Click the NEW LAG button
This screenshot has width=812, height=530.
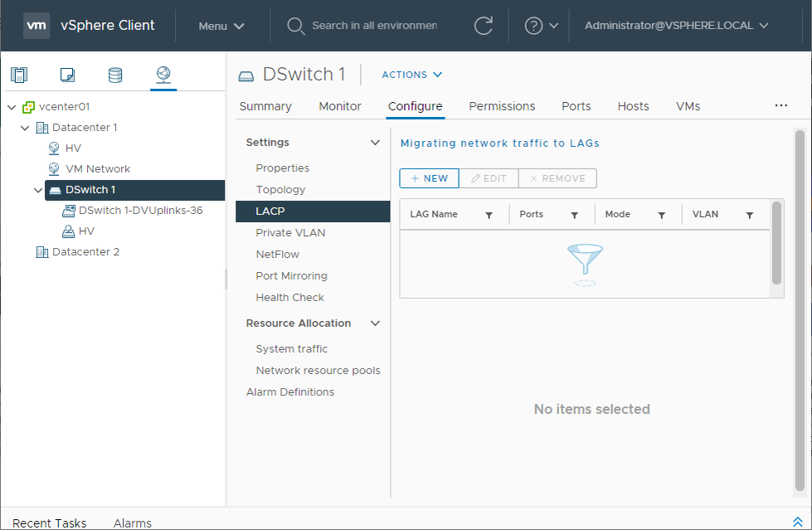[430, 178]
